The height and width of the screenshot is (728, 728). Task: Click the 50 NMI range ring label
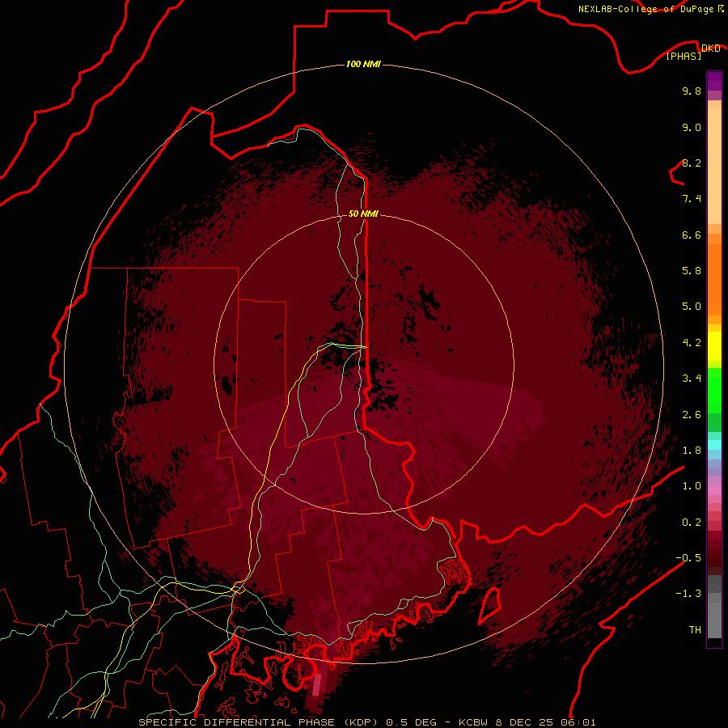tap(363, 214)
